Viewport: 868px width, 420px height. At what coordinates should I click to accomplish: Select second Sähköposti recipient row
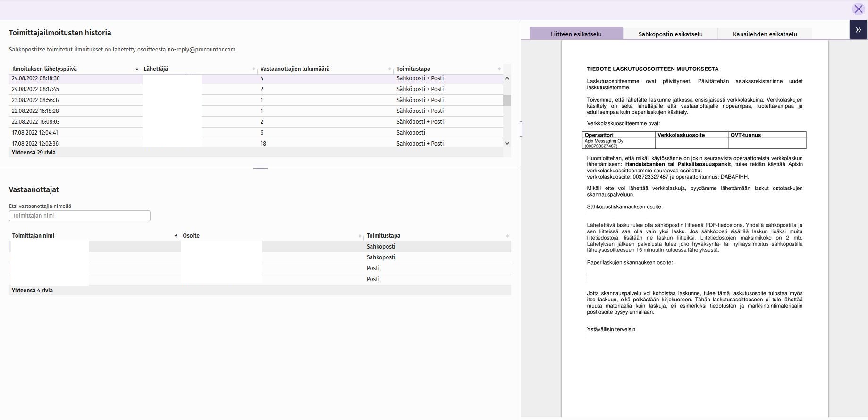pos(260,257)
